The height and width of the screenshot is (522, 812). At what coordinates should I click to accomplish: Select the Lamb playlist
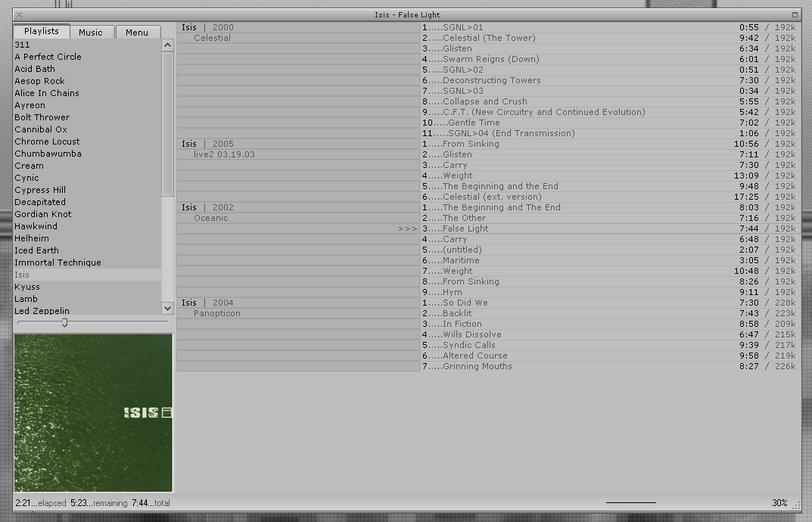[x=88, y=299]
